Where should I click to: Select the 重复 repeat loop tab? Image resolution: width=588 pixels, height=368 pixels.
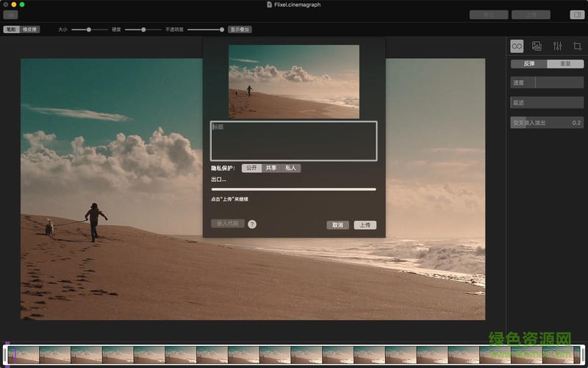tap(565, 64)
